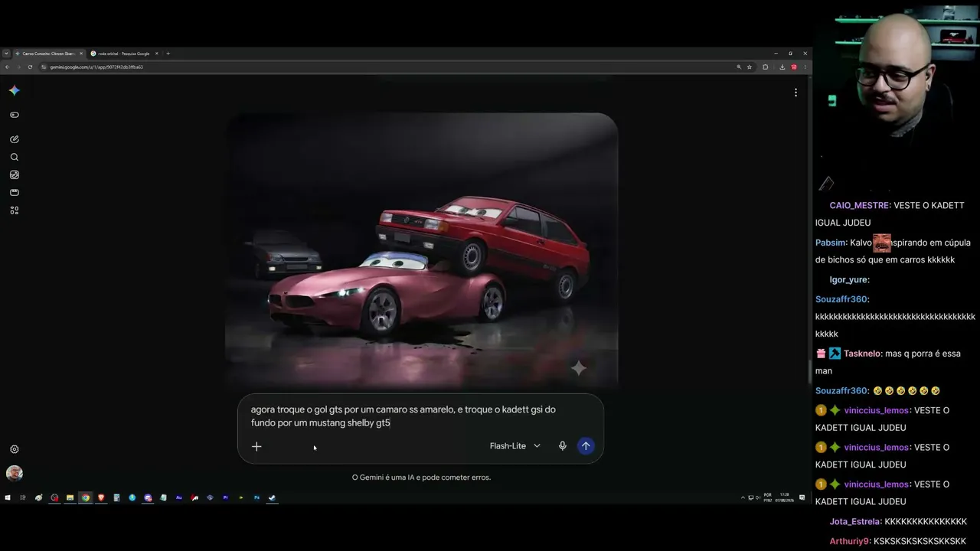Open the Windows notification center icon
This screenshot has height=551, width=980.
point(802,497)
